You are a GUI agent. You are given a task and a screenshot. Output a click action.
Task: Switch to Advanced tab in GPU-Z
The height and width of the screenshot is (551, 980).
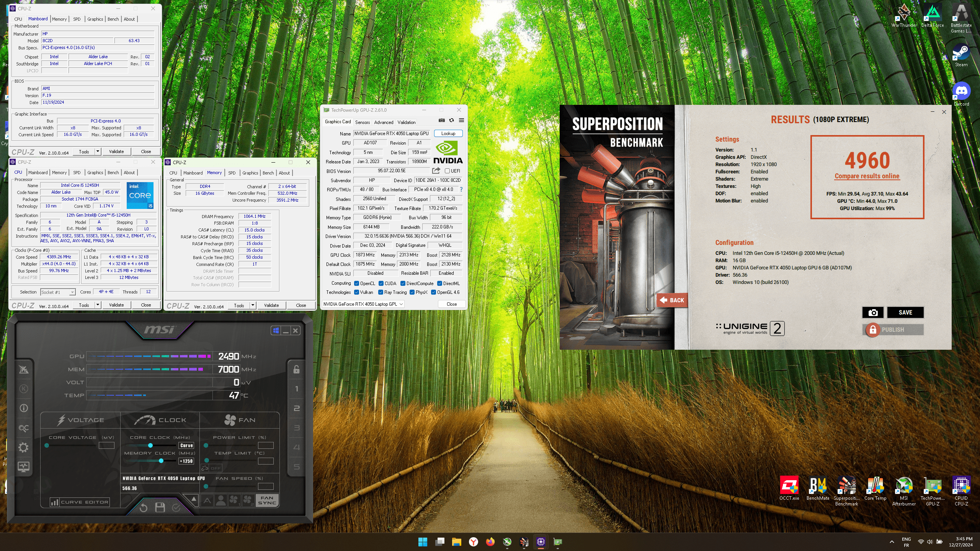click(x=384, y=122)
